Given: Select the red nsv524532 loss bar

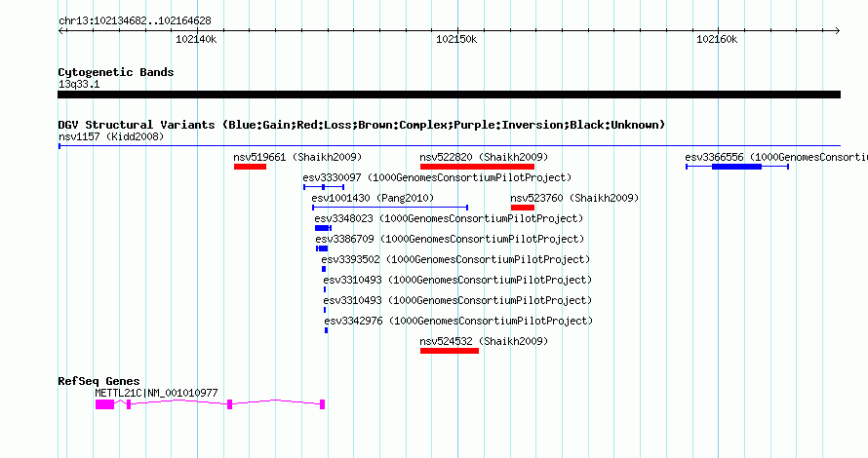Looking at the screenshot, I should (x=450, y=351).
